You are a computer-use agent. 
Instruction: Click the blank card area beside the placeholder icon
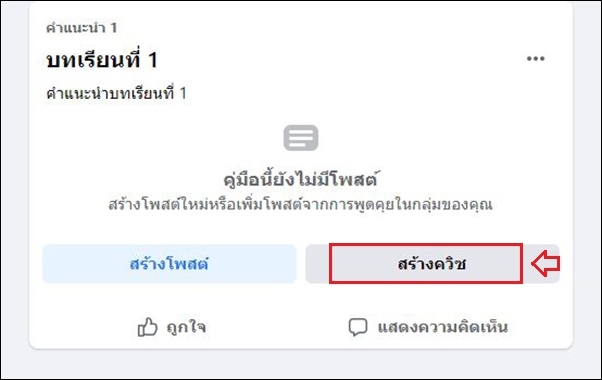pos(422,138)
